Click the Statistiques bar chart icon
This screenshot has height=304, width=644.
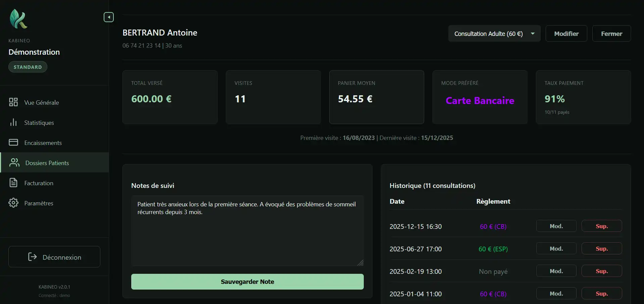(13, 122)
